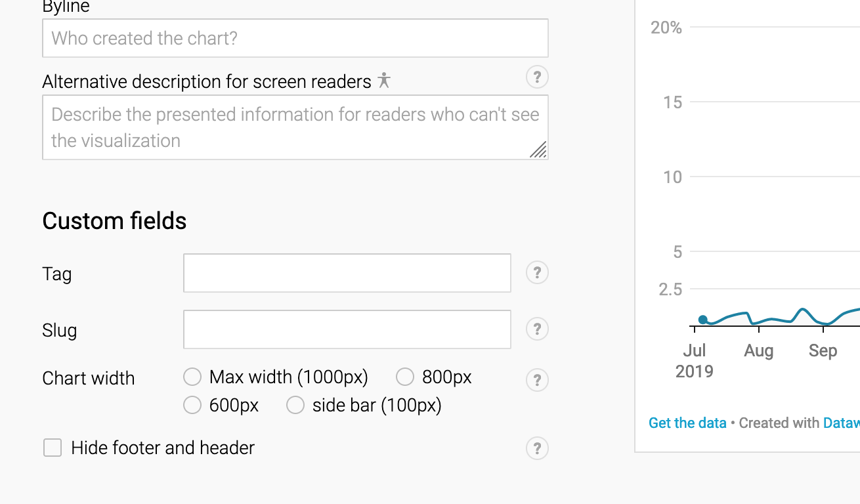860x504 pixels.
Task: Focus alternative description textarea
Action: point(295,127)
